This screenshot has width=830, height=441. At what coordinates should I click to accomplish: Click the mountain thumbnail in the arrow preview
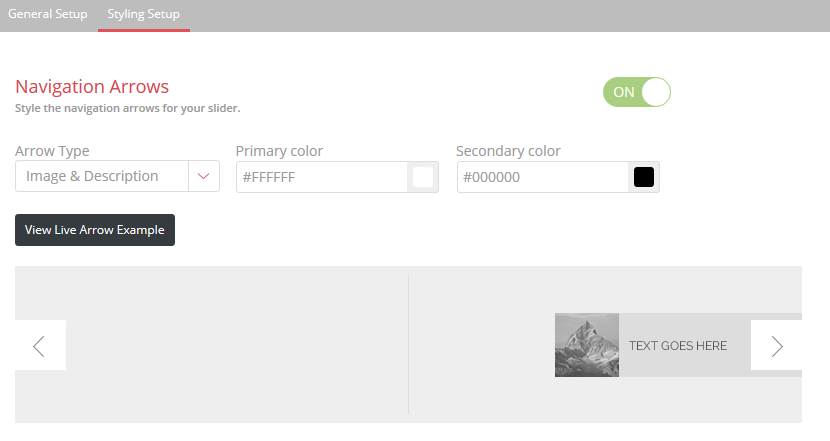click(x=587, y=345)
